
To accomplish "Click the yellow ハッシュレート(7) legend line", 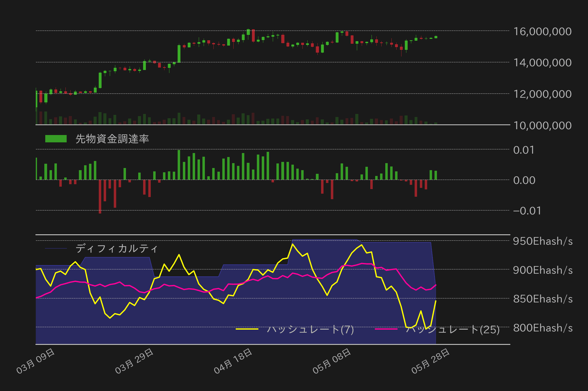I will (x=247, y=329).
